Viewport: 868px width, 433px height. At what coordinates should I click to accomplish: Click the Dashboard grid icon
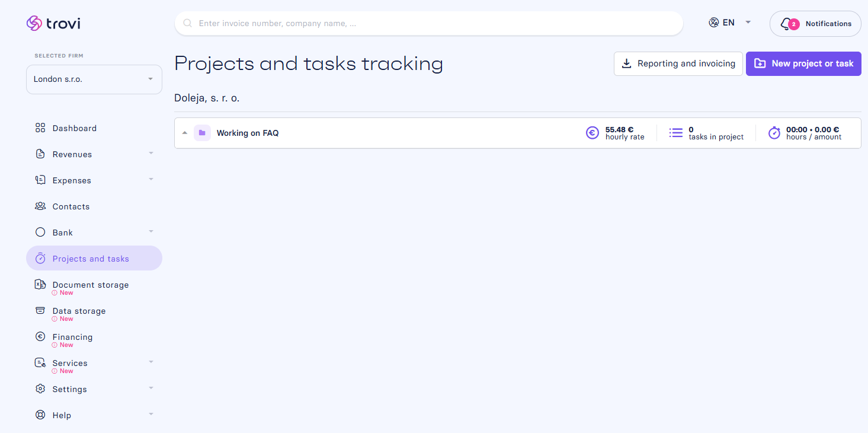pyautogui.click(x=40, y=128)
